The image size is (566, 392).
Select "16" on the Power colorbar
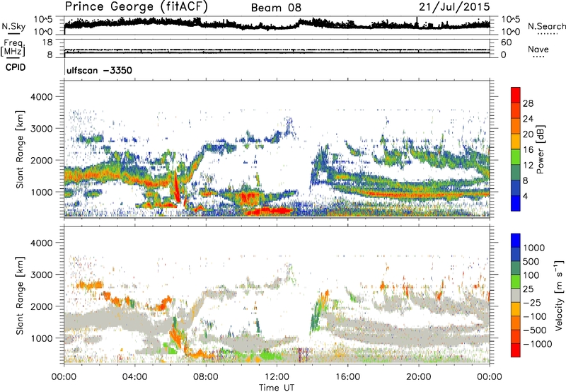528,149
